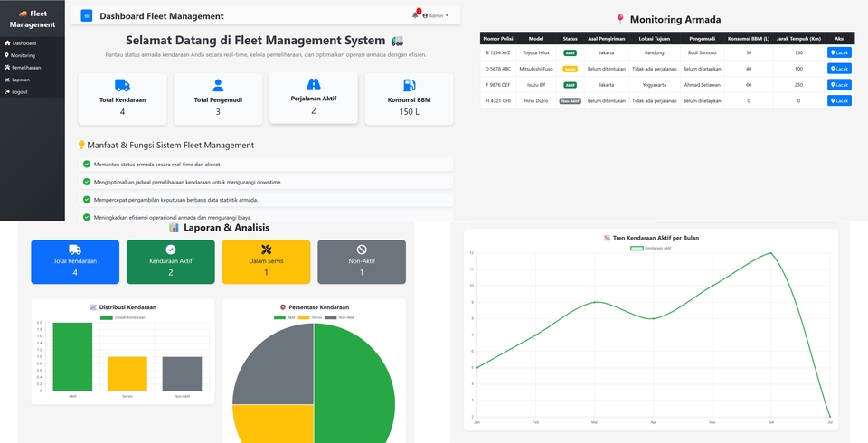Click icon beside Distribusi Kendaraan title
This screenshot has width=868, height=443.
point(93,307)
